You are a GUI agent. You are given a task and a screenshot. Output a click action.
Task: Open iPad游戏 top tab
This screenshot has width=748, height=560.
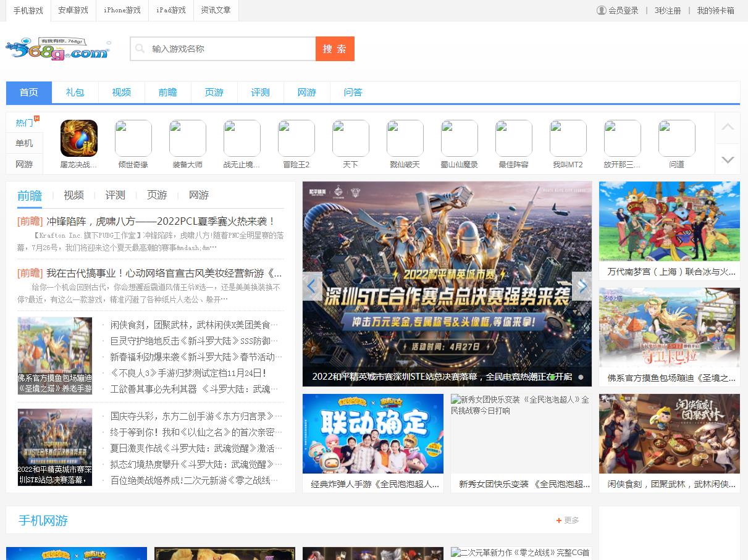pyautogui.click(x=171, y=10)
